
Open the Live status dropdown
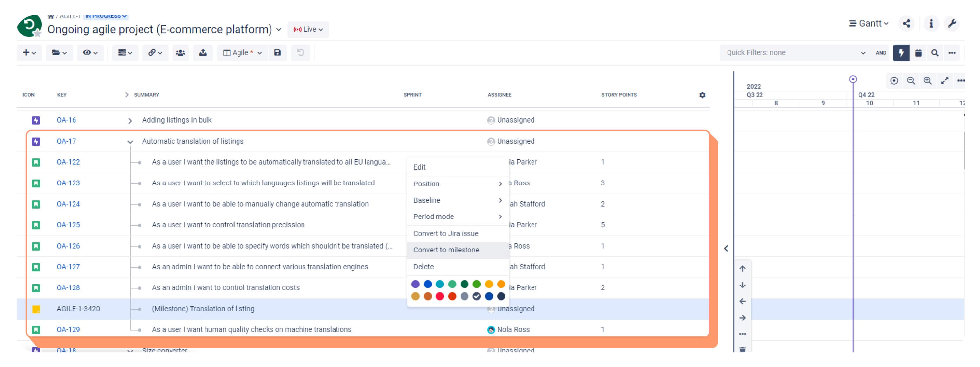point(308,29)
